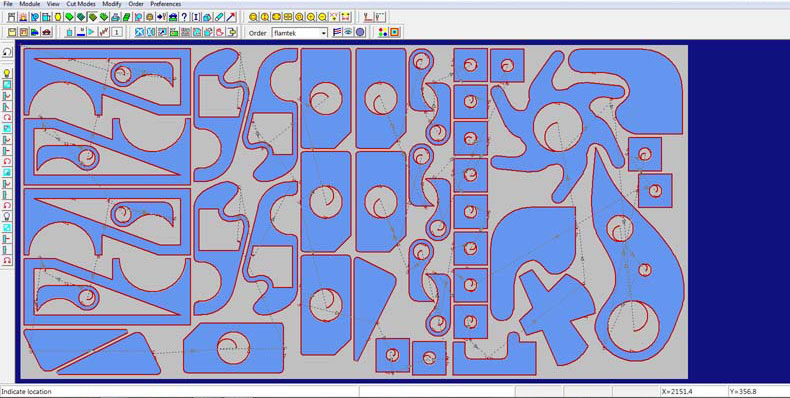The width and height of the screenshot is (790, 398).
Task: Toggle the number 1 toolbar button
Action: (117, 32)
